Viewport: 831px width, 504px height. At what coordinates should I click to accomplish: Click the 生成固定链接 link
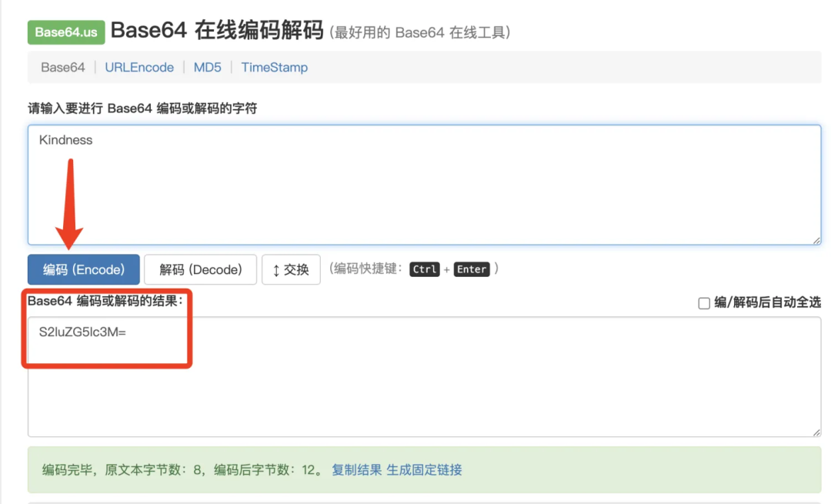tap(425, 470)
